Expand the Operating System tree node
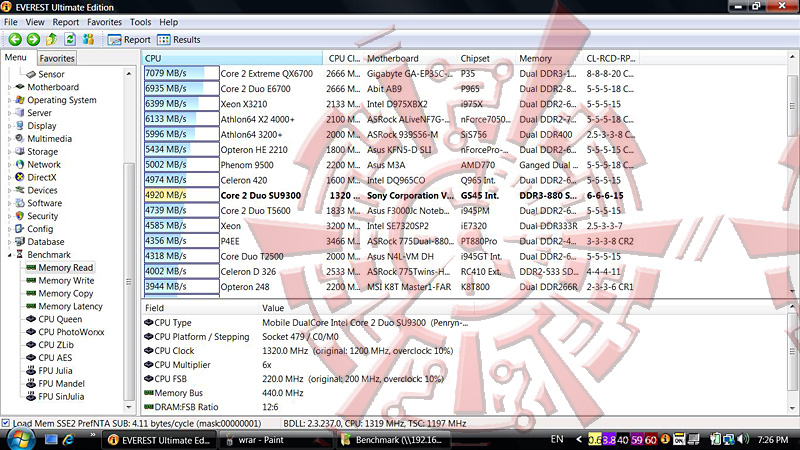The height and width of the screenshot is (450, 800). (10, 100)
